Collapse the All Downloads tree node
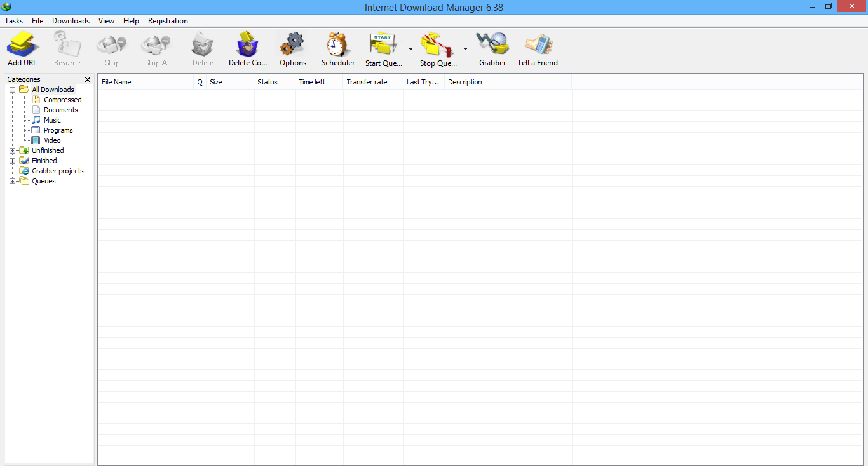 click(x=12, y=90)
